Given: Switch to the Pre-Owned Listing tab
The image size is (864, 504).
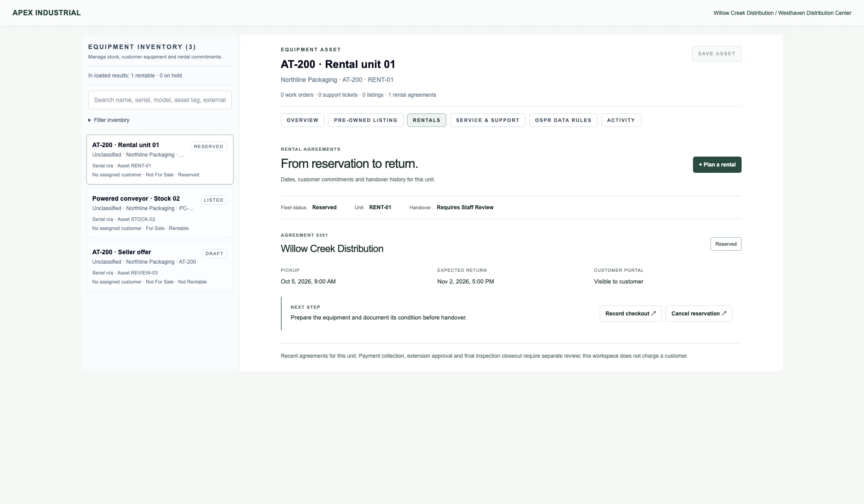Looking at the screenshot, I should 365,120.
